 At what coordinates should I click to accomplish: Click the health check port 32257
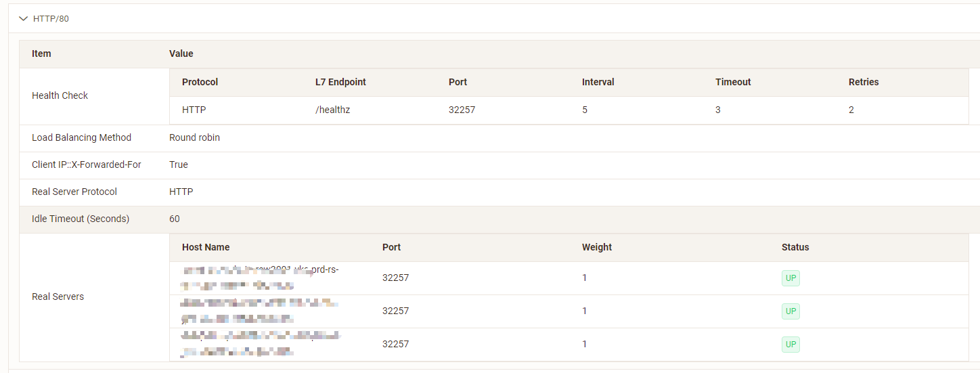pos(462,110)
